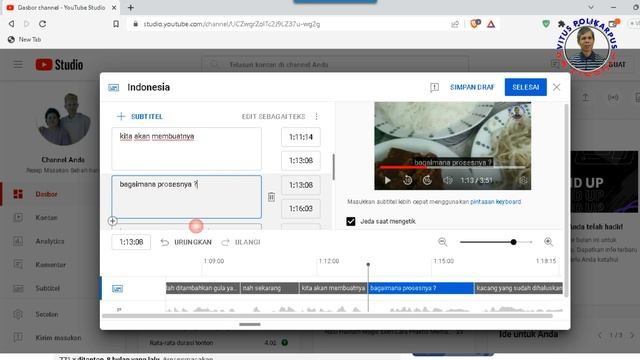Click the video preview progress bar

pyautogui.click(x=452, y=167)
